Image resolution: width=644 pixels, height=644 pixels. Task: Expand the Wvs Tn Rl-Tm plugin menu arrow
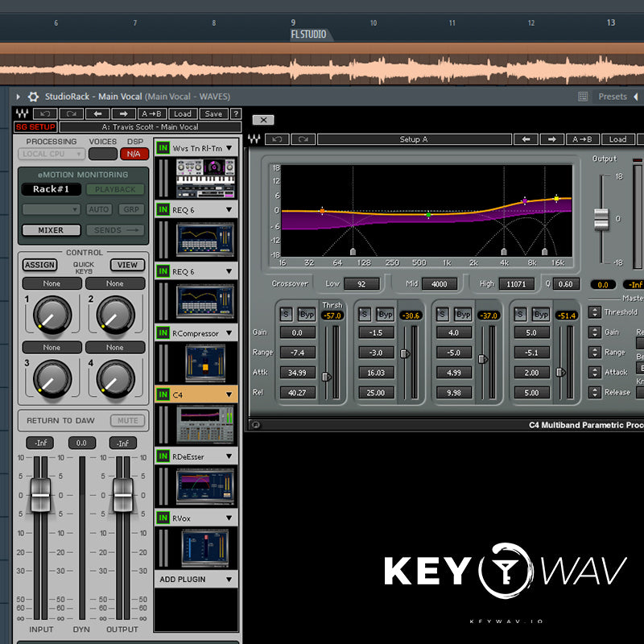[229, 148]
